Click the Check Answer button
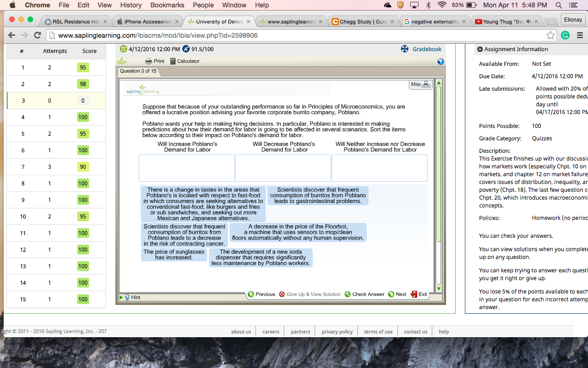The width and height of the screenshot is (588, 368). pos(364,294)
